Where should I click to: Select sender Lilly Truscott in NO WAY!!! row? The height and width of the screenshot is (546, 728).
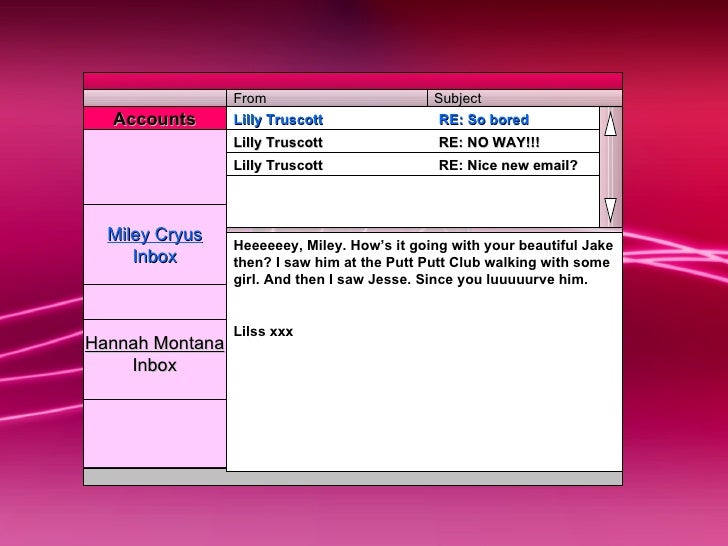tap(278, 142)
